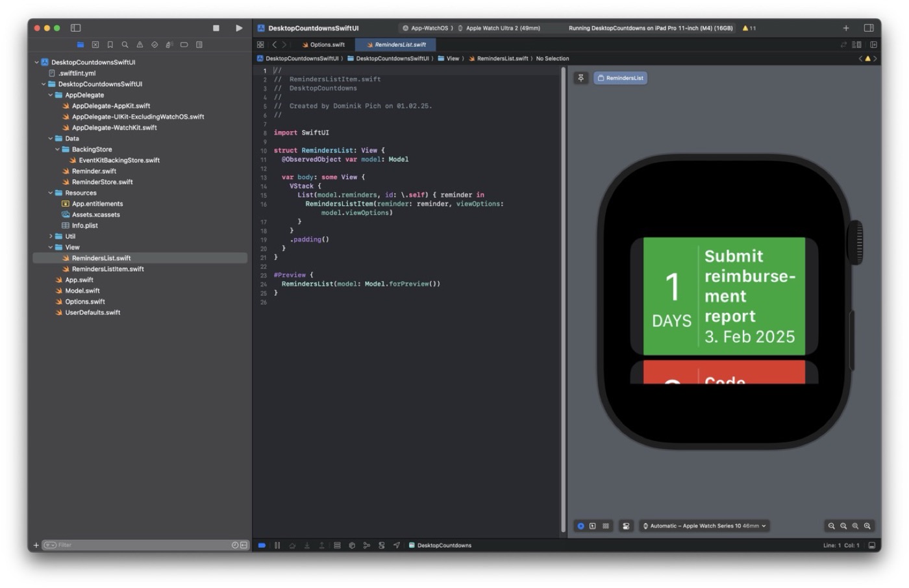This screenshot has height=588, width=909.
Task: Choose the Apple Watch Ultra 2 run destination
Action: [499, 28]
